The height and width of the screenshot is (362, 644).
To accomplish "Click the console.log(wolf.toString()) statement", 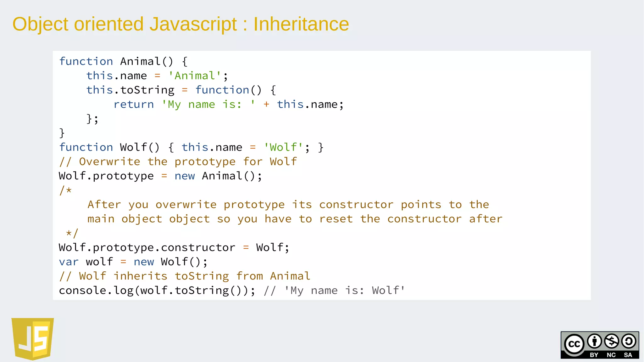I will tap(157, 291).
